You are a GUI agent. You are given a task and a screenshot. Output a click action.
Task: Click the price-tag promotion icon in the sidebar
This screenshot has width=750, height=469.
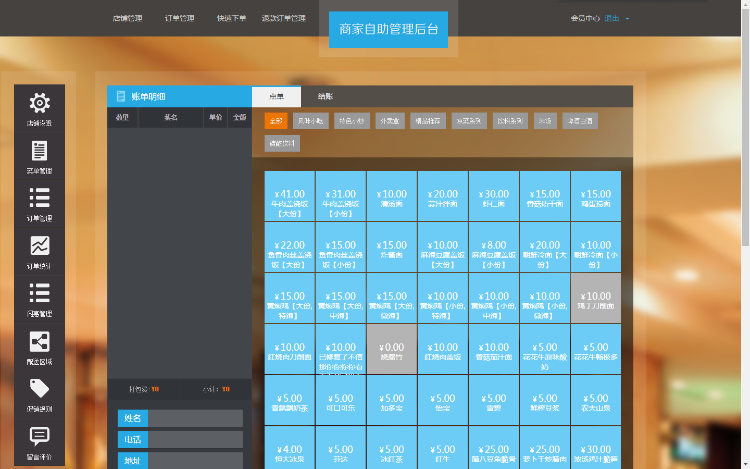tap(39, 388)
